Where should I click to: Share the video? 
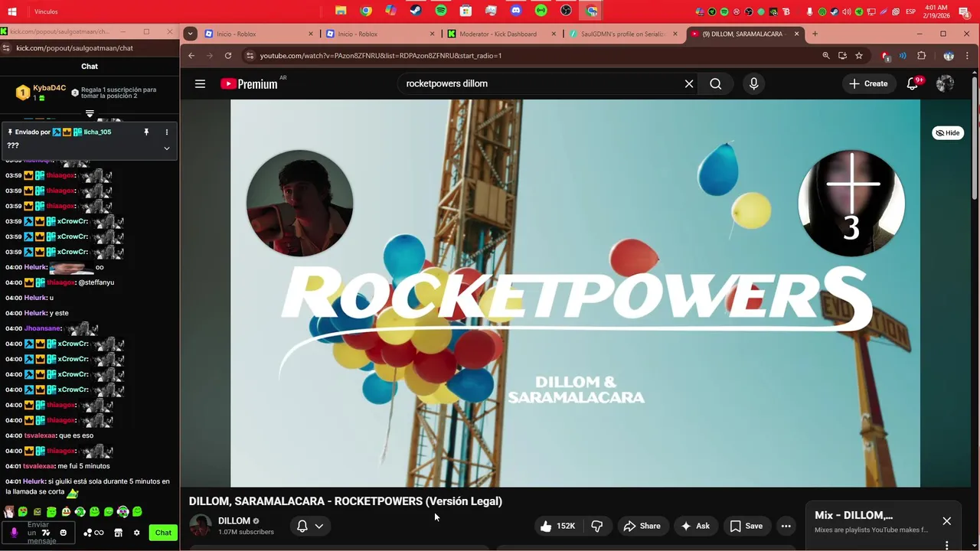pos(642,526)
